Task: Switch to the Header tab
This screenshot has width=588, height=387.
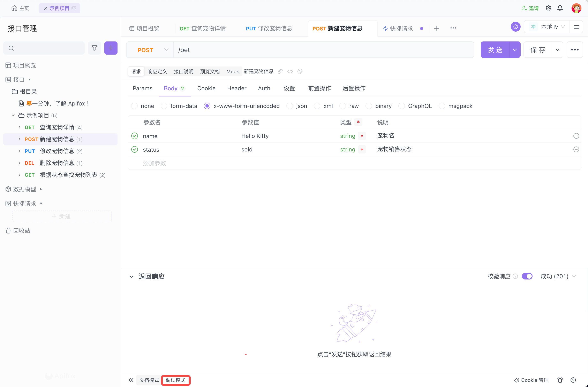Action: coord(236,88)
